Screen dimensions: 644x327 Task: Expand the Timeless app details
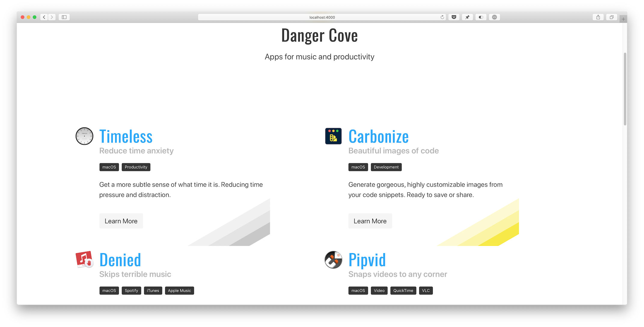pyautogui.click(x=121, y=221)
